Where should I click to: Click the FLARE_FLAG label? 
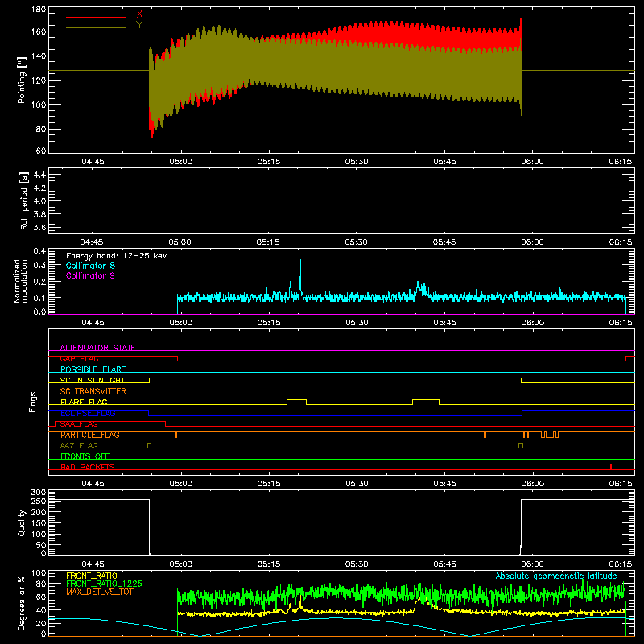point(84,402)
